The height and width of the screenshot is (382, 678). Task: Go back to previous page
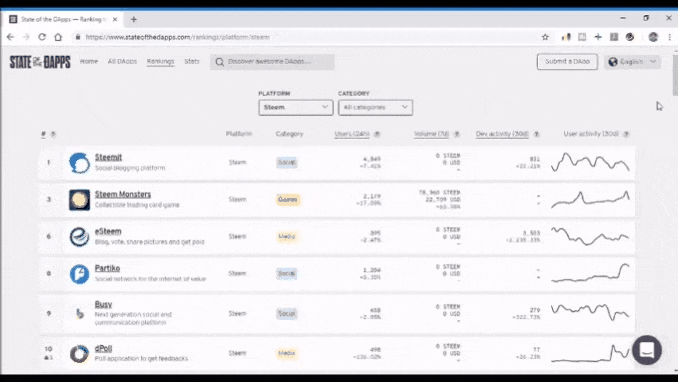(10, 37)
